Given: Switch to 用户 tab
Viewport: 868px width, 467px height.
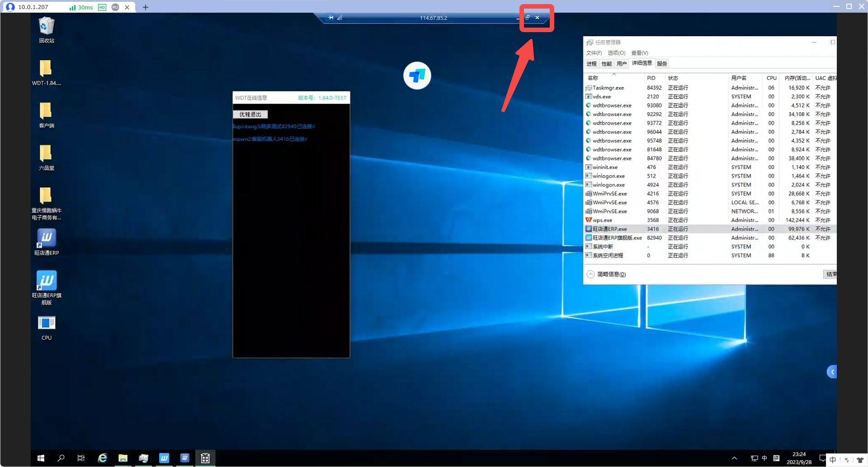Looking at the screenshot, I should [621, 64].
